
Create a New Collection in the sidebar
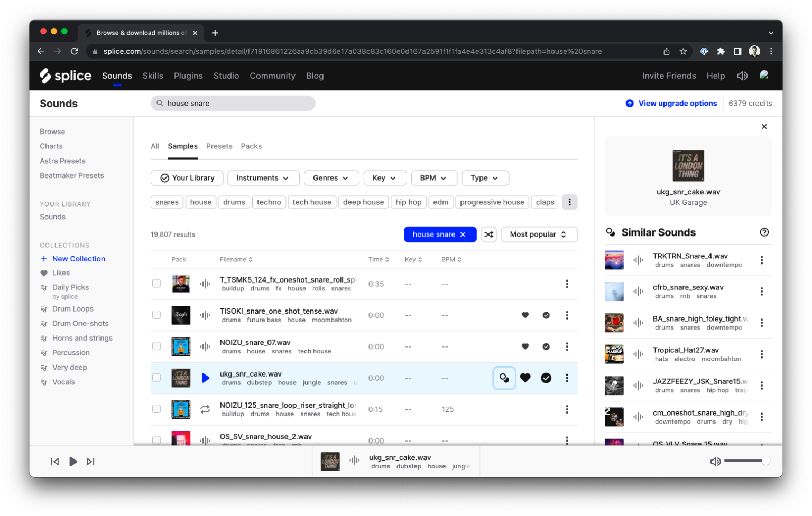[78, 259]
